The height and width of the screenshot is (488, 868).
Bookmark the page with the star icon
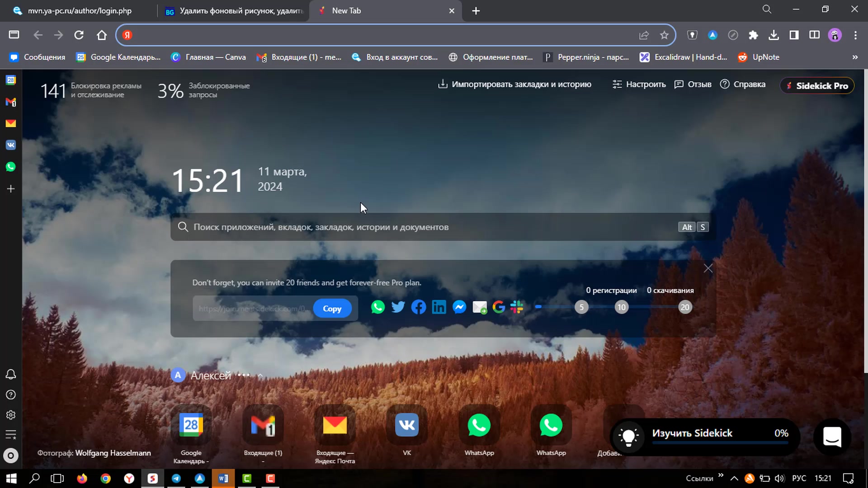[x=664, y=35]
